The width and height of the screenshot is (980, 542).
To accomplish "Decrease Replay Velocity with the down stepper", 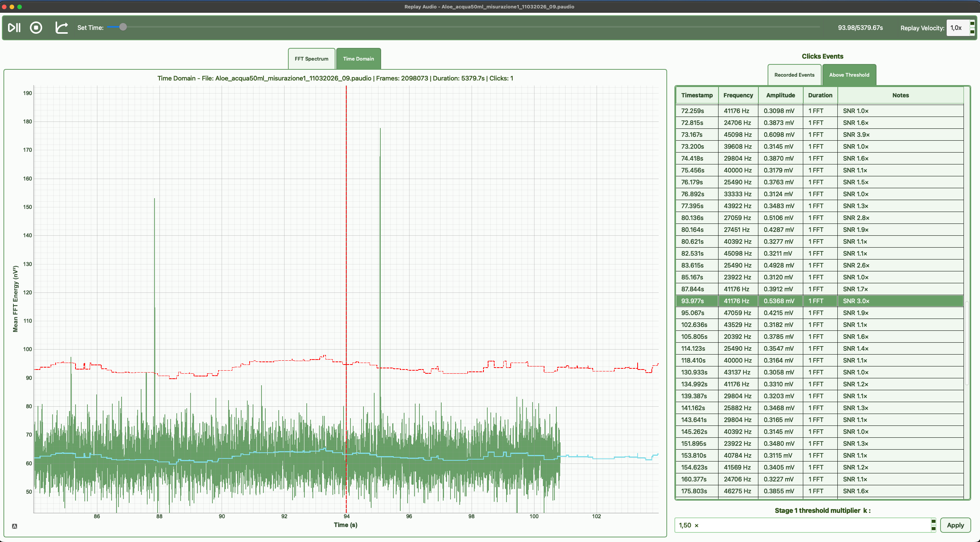I will coord(972,31).
